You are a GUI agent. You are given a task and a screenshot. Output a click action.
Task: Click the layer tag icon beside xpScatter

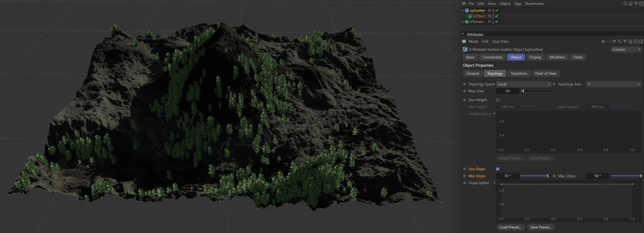pos(489,10)
